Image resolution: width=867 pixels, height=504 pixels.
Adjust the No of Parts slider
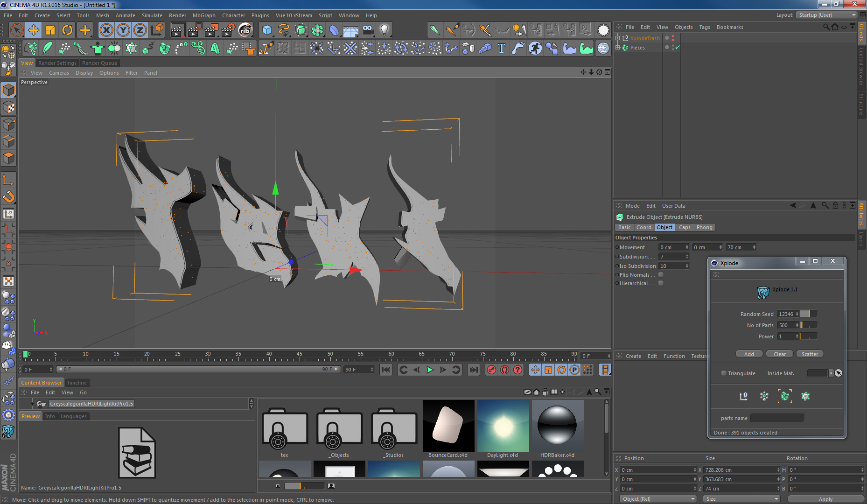(809, 325)
